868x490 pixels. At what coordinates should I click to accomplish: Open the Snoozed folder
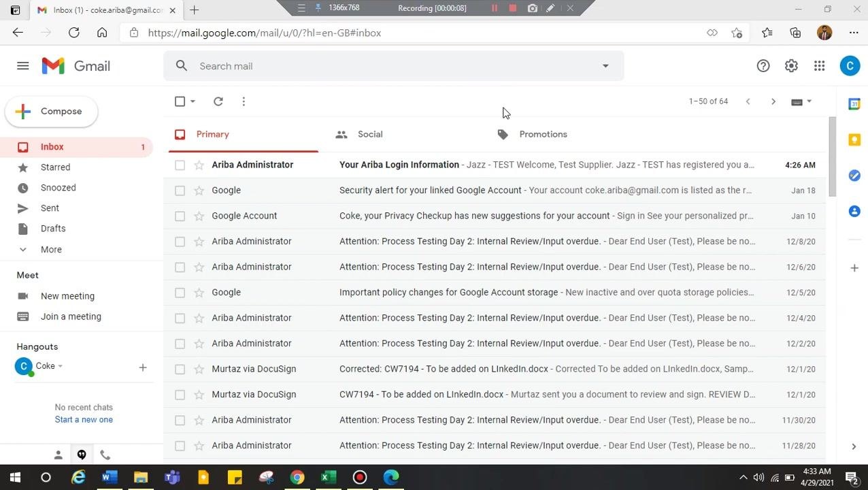pos(58,188)
